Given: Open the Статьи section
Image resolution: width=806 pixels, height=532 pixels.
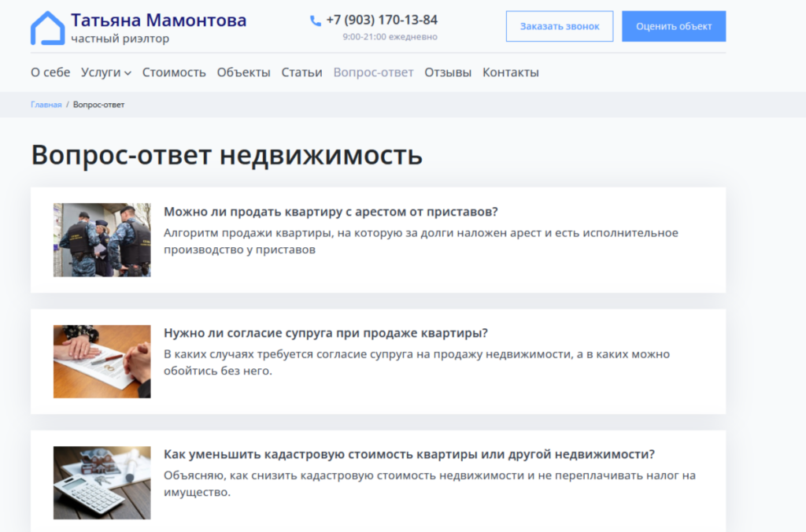Looking at the screenshot, I should [301, 72].
